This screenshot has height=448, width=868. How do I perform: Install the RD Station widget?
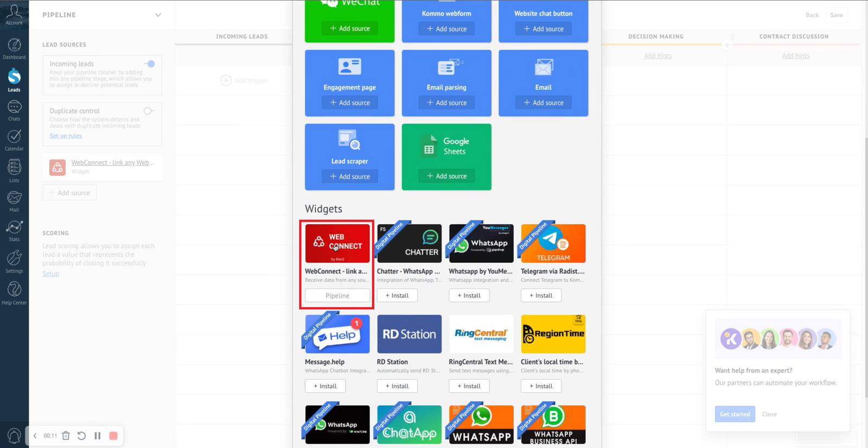pyautogui.click(x=397, y=386)
